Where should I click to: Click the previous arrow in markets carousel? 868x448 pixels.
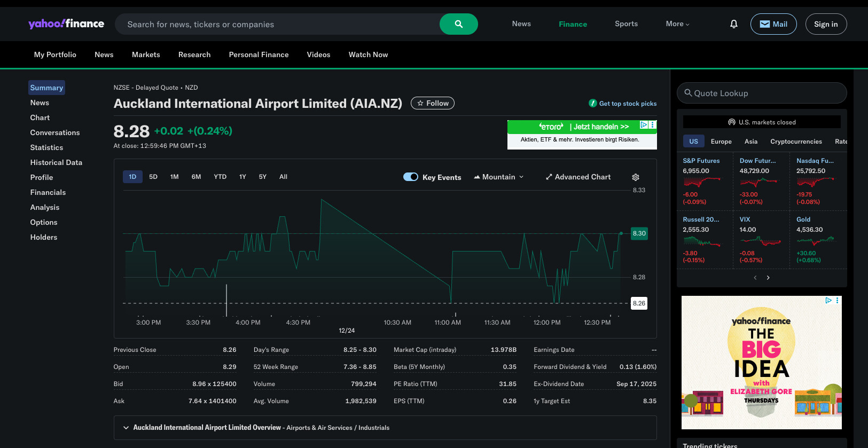pos(755,278)
